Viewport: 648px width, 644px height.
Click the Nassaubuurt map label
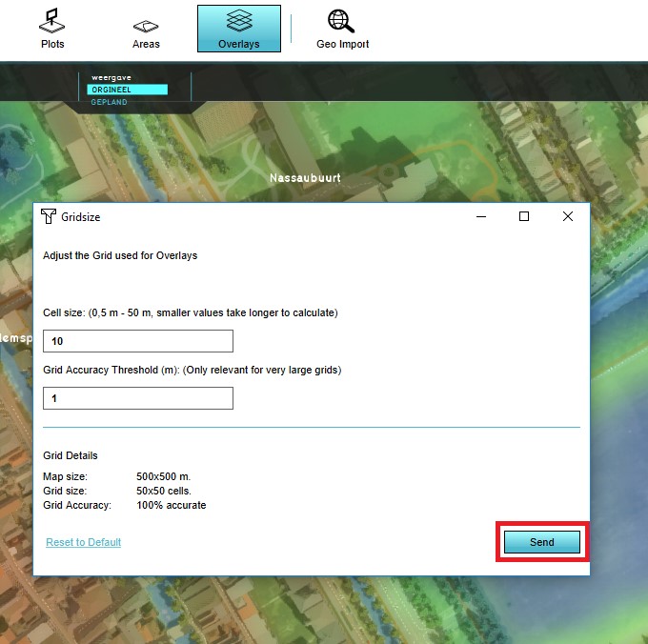click(x=305, y=178)
